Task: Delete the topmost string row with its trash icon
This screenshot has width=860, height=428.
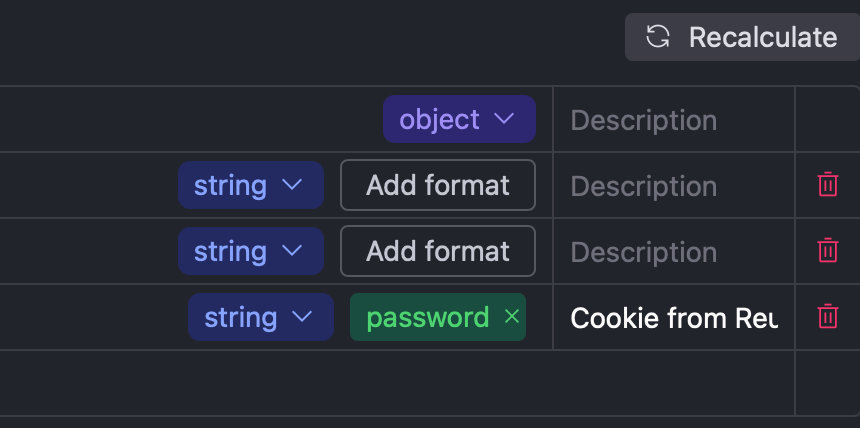Action: pos(828,185)
